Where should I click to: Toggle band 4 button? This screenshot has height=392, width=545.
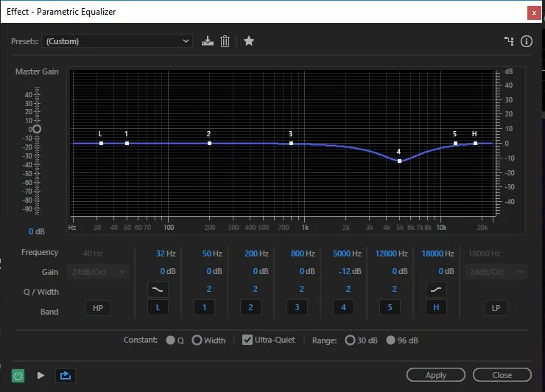click(x=343, y=307)
